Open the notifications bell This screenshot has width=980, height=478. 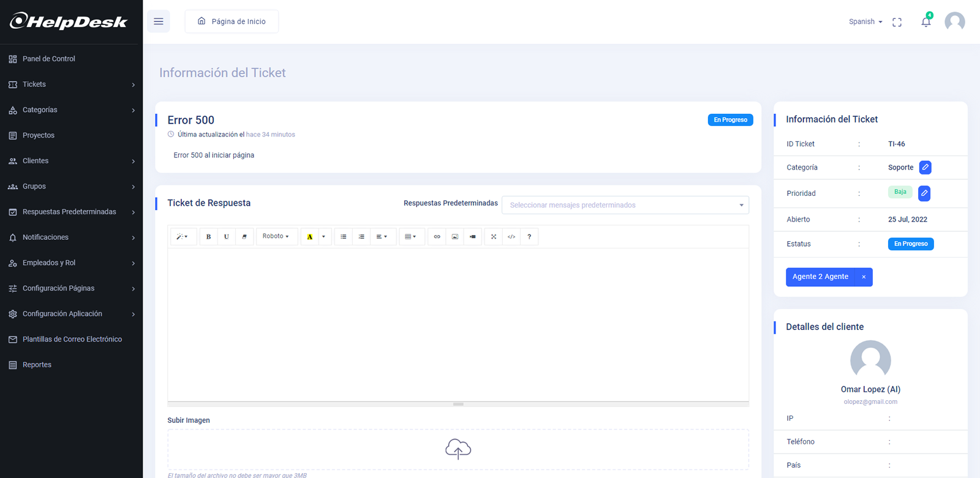tap(925, 22)
